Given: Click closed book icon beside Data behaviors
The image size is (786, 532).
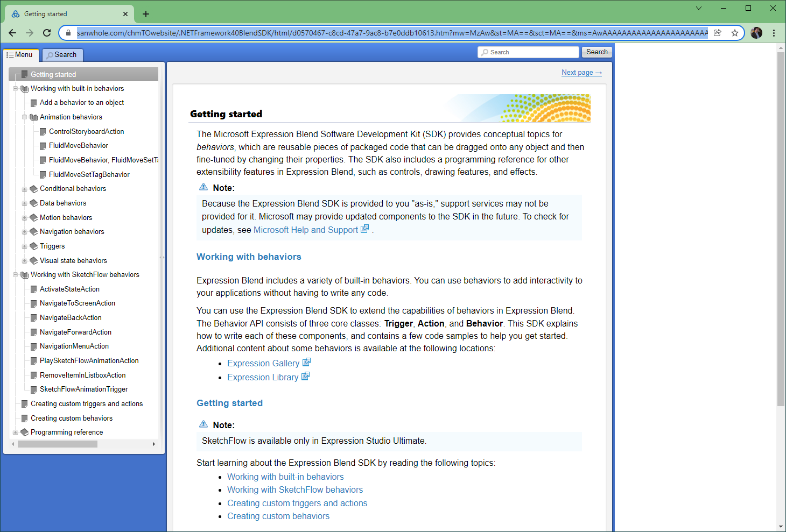Looking at the screenshot, I should click(33, 203).
